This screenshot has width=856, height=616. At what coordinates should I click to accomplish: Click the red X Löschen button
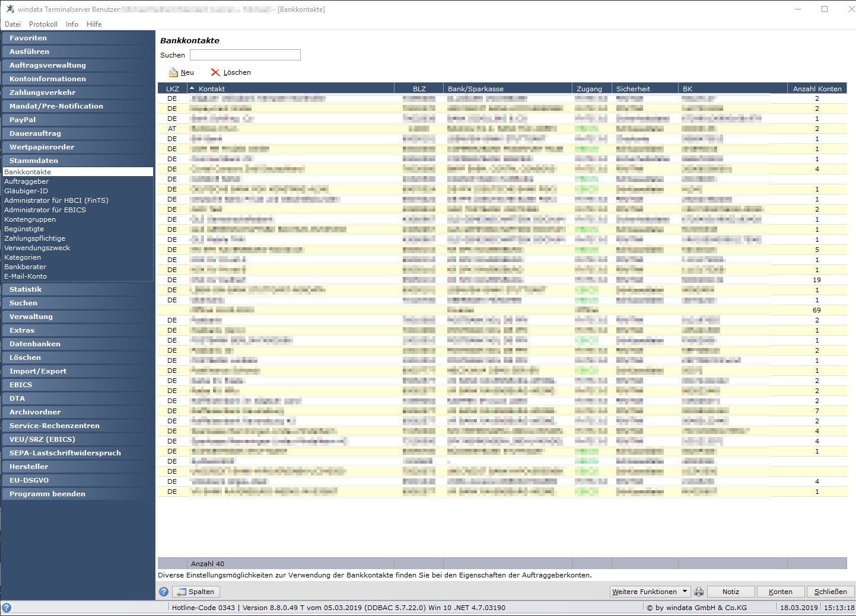point(231,72)
